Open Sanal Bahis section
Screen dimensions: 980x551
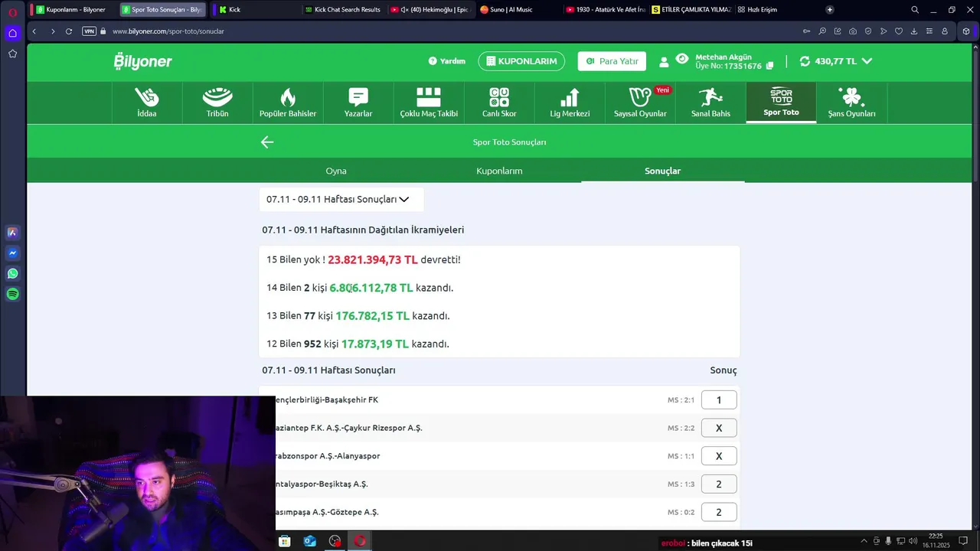(x=710, y=103)
